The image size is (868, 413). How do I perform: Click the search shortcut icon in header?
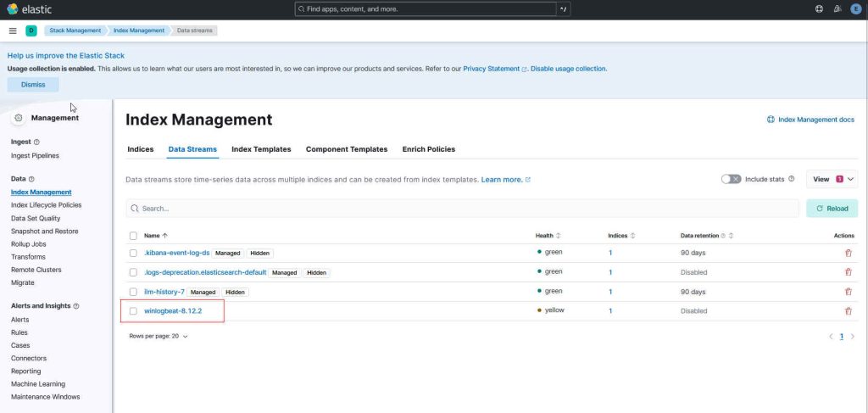(563, 8)
